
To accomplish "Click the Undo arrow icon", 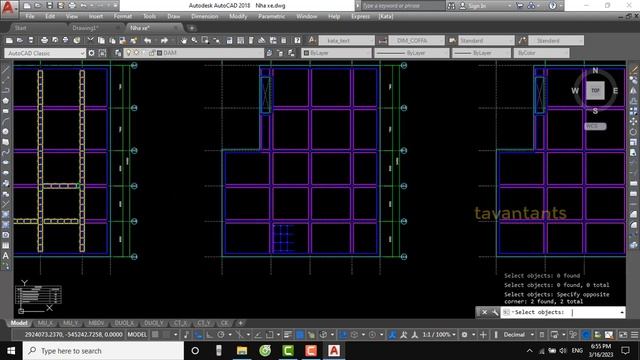I will click(148, 40).
